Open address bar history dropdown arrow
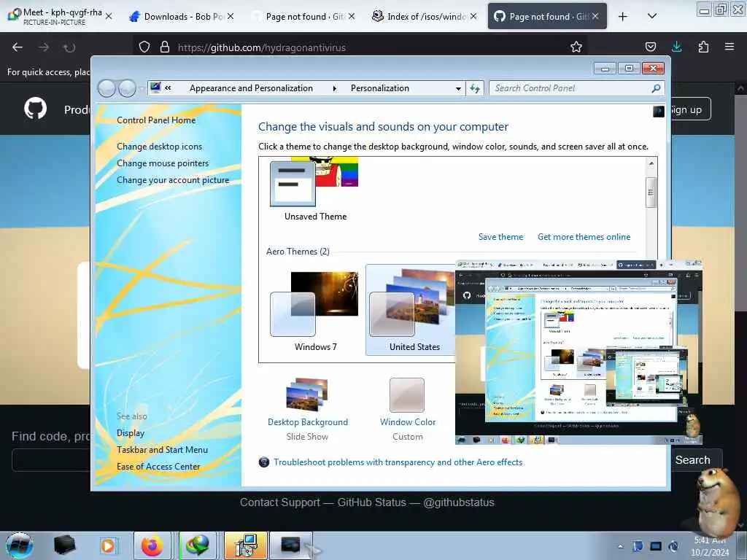This screenshot has height=560, width=747. point(458,88)
